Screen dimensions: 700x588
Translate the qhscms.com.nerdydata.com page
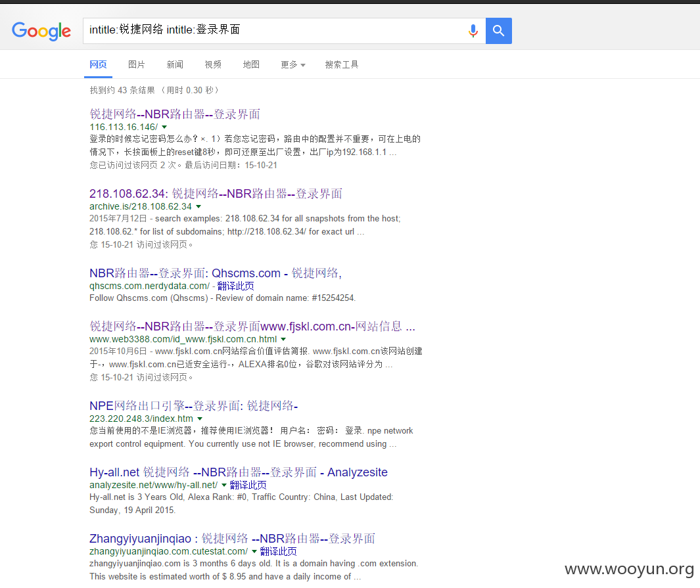pos(235,286)
